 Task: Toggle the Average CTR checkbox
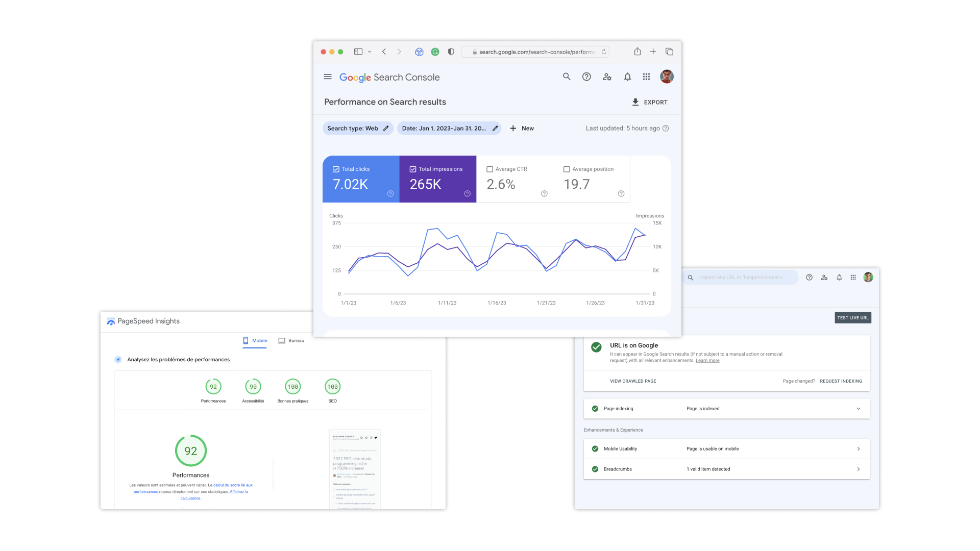click(x=489, y=169)
